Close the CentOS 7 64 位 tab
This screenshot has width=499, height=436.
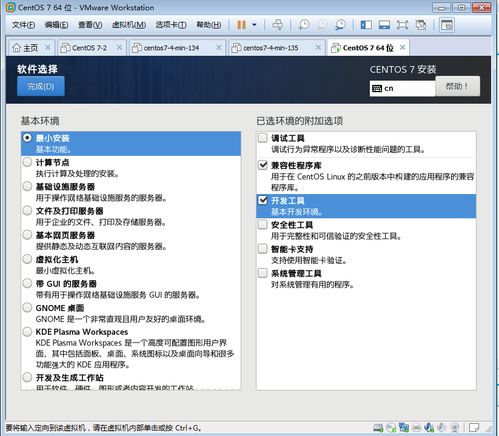click(x=403, y=47)
